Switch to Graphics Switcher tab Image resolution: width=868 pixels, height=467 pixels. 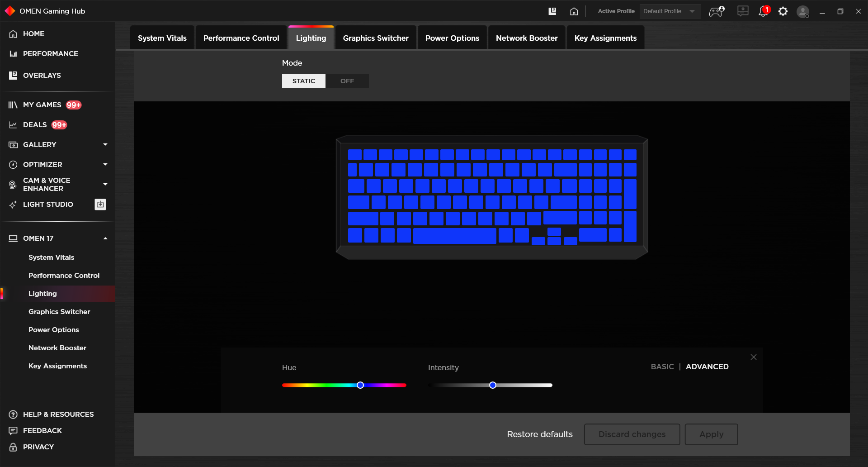pyautogui.click(x=376, y=38)
